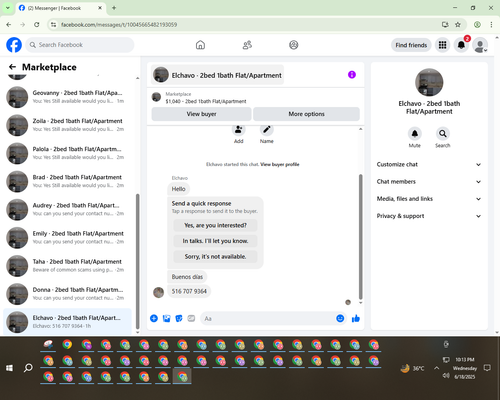Focus the Search Facebook field
This screenshot has height=400, width=500.
[x=80, y=45]
